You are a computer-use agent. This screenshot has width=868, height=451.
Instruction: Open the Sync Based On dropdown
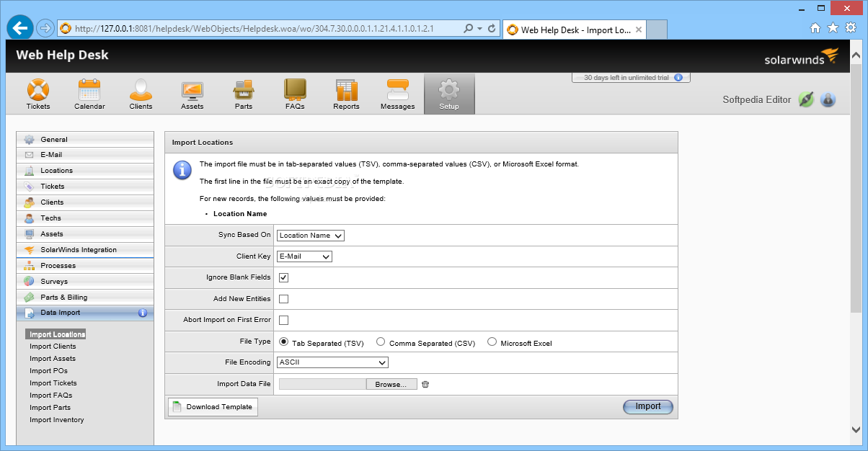pyautogui.click(x=311, y=236)
